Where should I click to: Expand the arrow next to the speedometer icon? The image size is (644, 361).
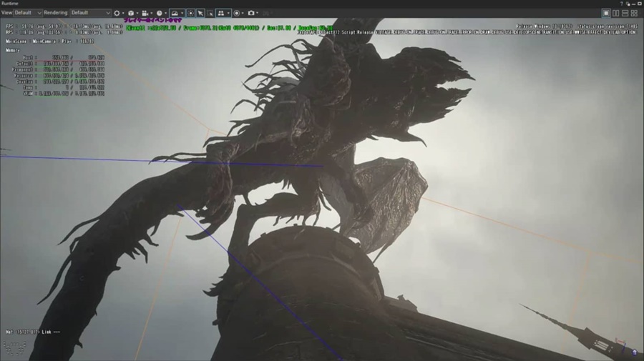tap(183, 13)
